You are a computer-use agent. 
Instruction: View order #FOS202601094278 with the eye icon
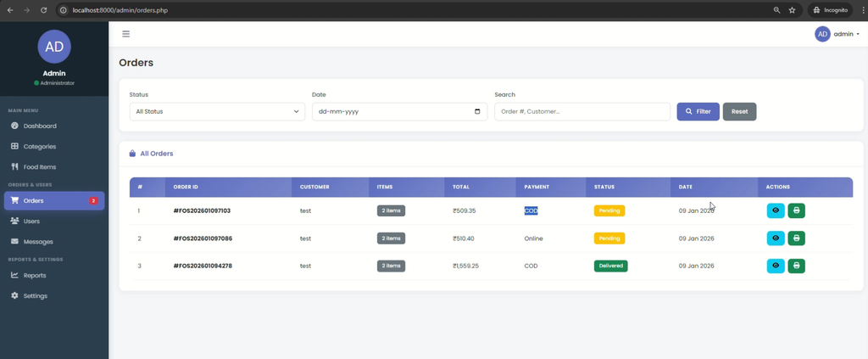(776, 266)
